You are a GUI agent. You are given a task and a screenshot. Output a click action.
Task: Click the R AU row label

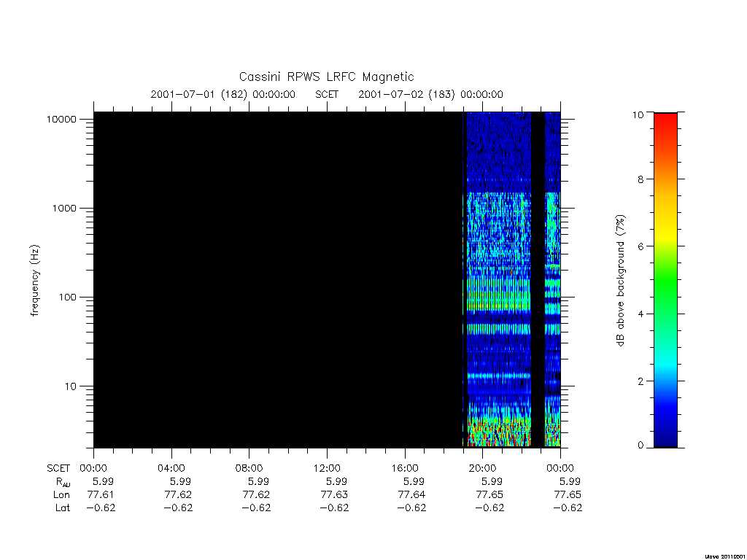coord(63,482)
